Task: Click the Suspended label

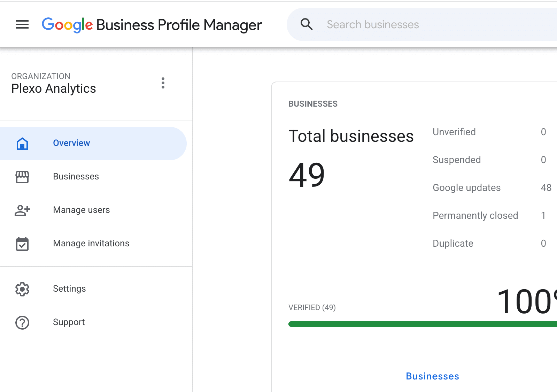Action: coord(457,160)
